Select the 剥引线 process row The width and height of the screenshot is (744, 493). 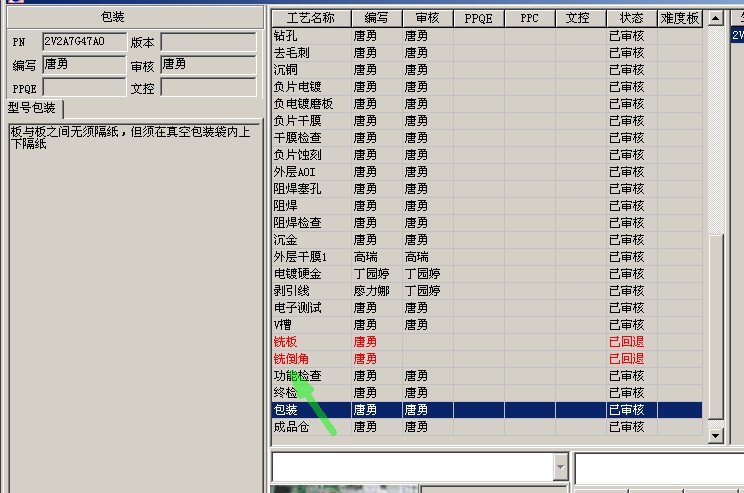click(487, 291)
